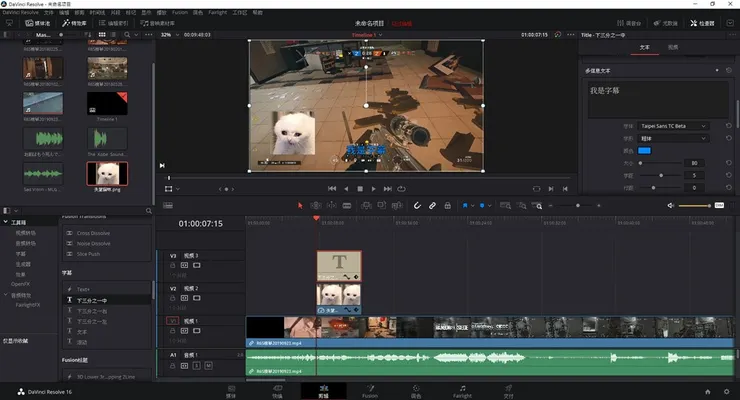This screenshot has width=740, height=400.
Task: Open the Fairlight page at bottom
Action: click(462, 390)
